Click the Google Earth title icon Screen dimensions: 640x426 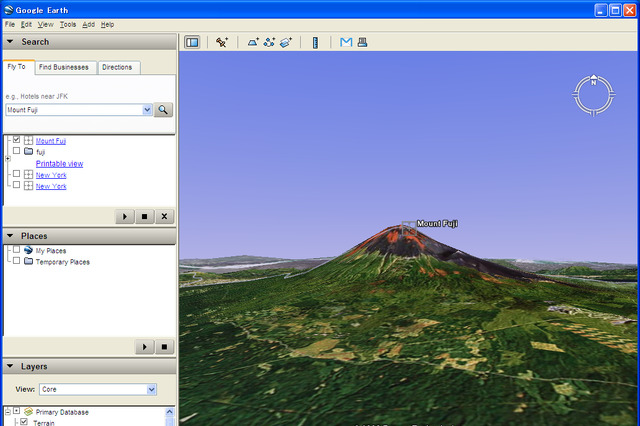(x=9, y=10)
